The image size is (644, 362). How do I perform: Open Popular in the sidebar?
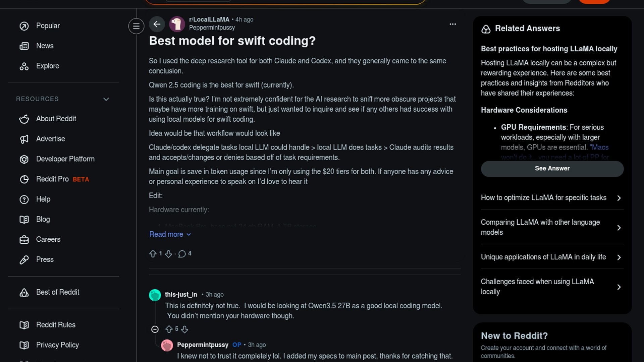[48, 26]
